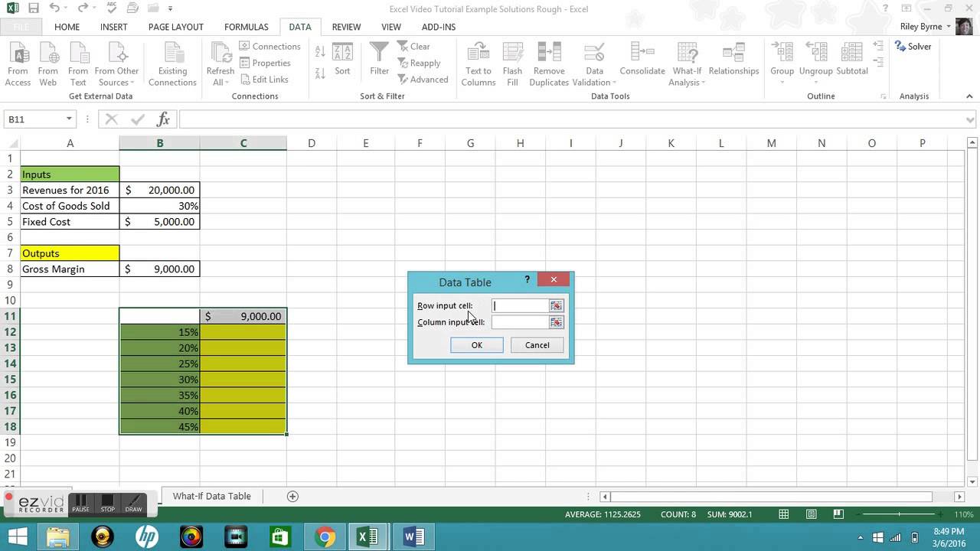
Task: Select the Flash Fill tool
Action: [512, 52]
